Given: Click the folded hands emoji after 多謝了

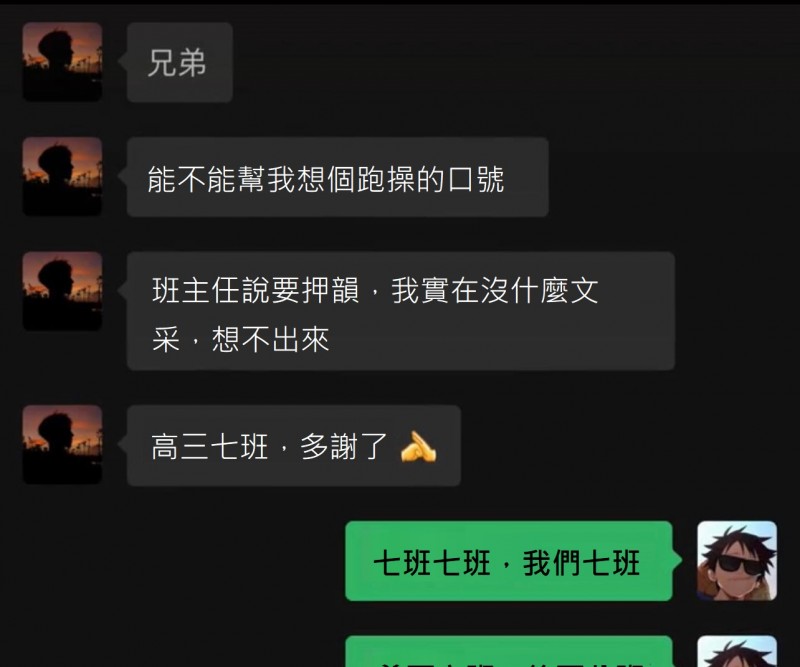Looking at the screenshot, I should pyautogui.click(x=418, y=447).
